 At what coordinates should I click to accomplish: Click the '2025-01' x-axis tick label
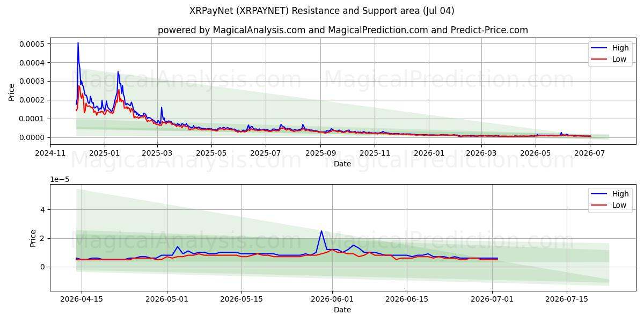click(x=104, y=153)
